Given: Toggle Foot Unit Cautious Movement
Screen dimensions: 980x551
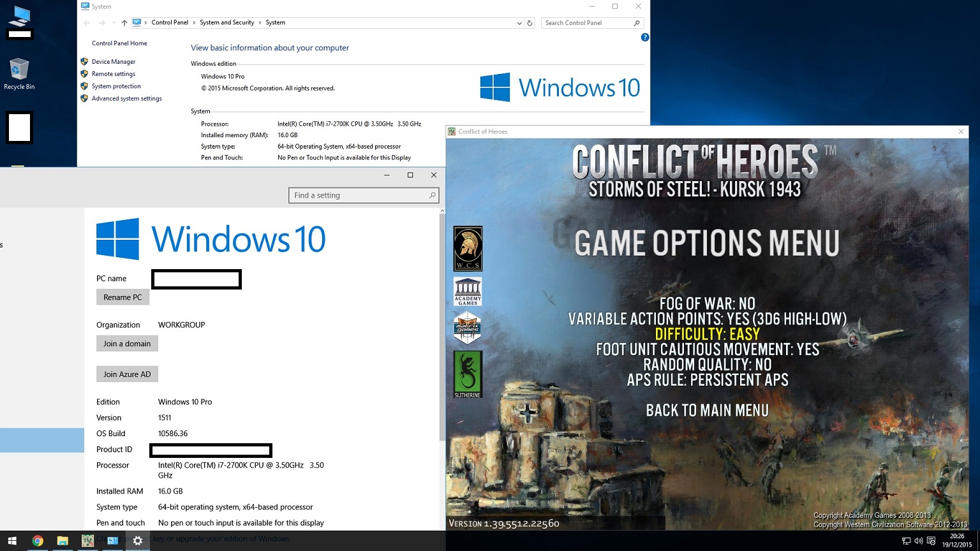Looking at the screenshot, I should click(707, 349).
